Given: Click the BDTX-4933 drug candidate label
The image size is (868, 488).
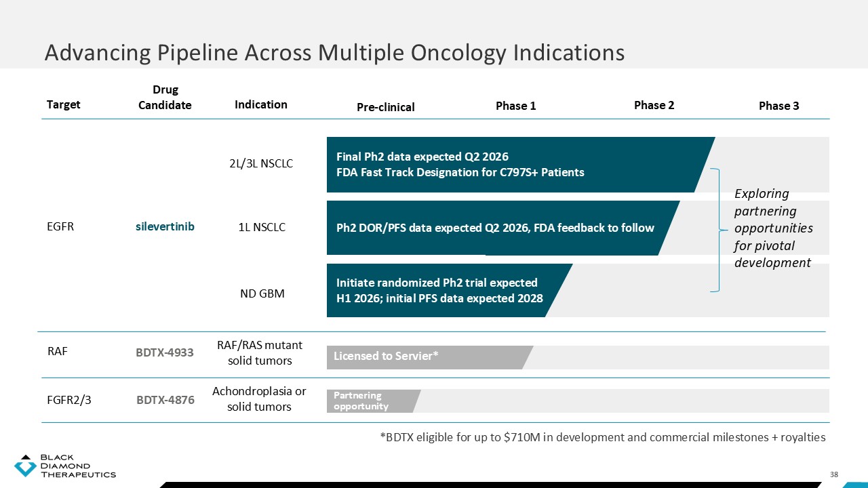Looking at the screenshot, I should (165, 352).
